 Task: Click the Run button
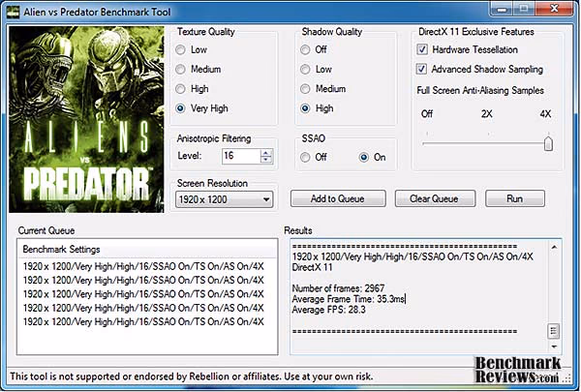[x=515, y=199]
